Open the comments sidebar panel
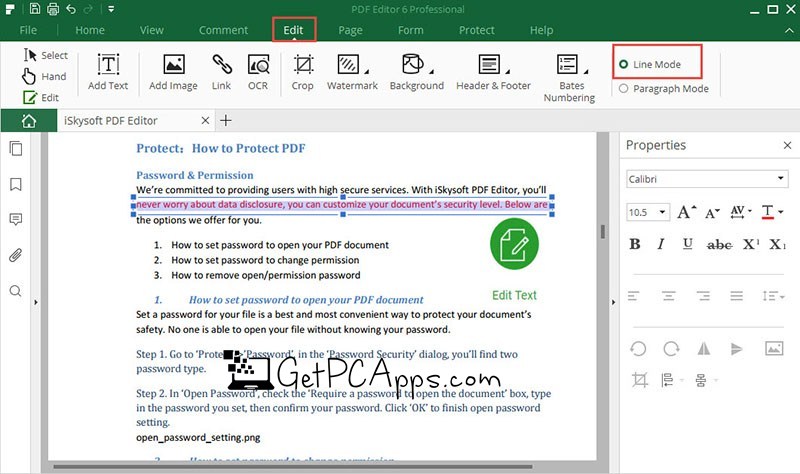The height and width of the screenshot is (474, 800). [16, 219]
